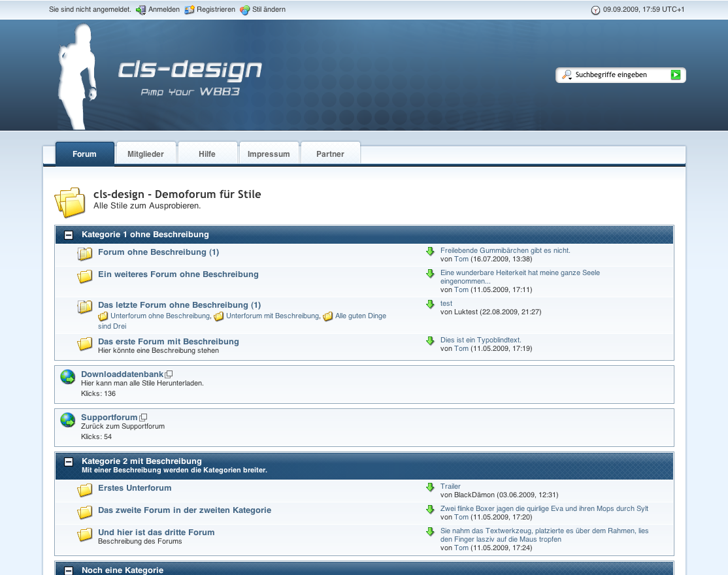Switch to the Mitglieder tab

[146, 154]
